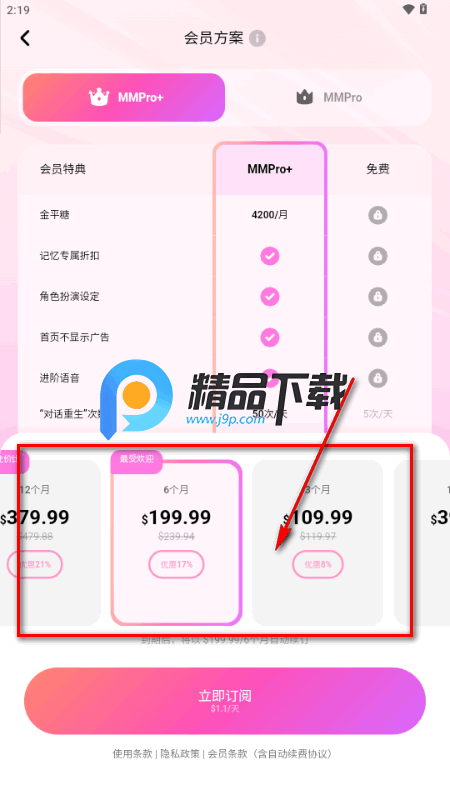Viewport: 450px width, 800px height.
Task: Tap pink checkmark for 记忆专属折扣
Action: click(x=270, y=256)
